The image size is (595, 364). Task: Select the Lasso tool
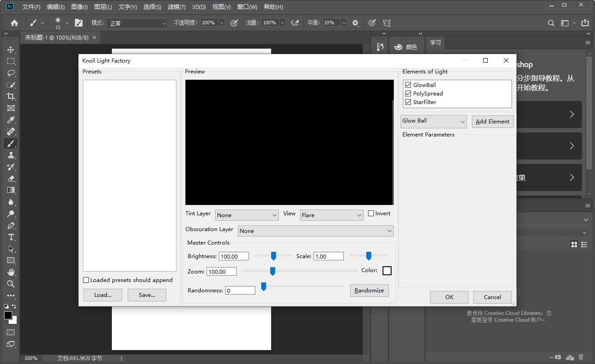pyautogui.click(x=11, y=73)
